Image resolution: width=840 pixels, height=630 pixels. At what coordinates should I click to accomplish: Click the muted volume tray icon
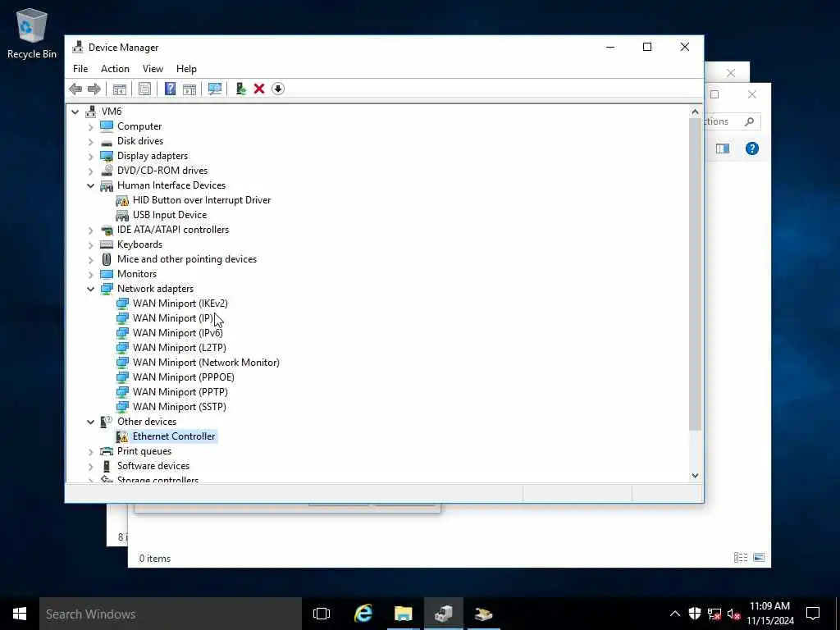733,614
